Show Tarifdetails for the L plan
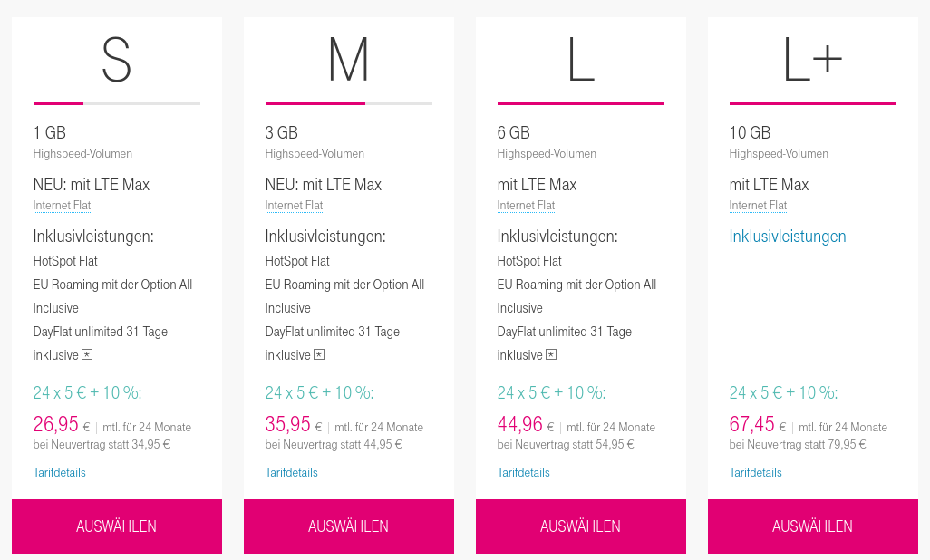The height and width of the screenshot is (560, 930). point(524,472)
